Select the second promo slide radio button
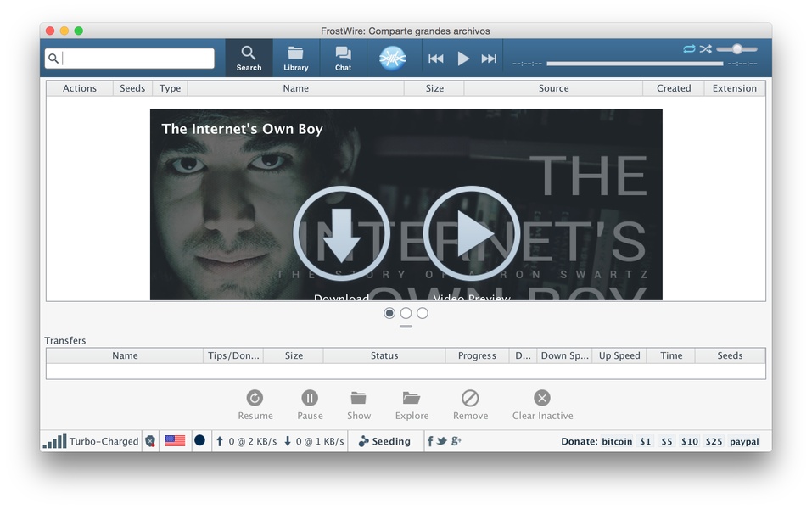The image size is (812, 509). 406,313
